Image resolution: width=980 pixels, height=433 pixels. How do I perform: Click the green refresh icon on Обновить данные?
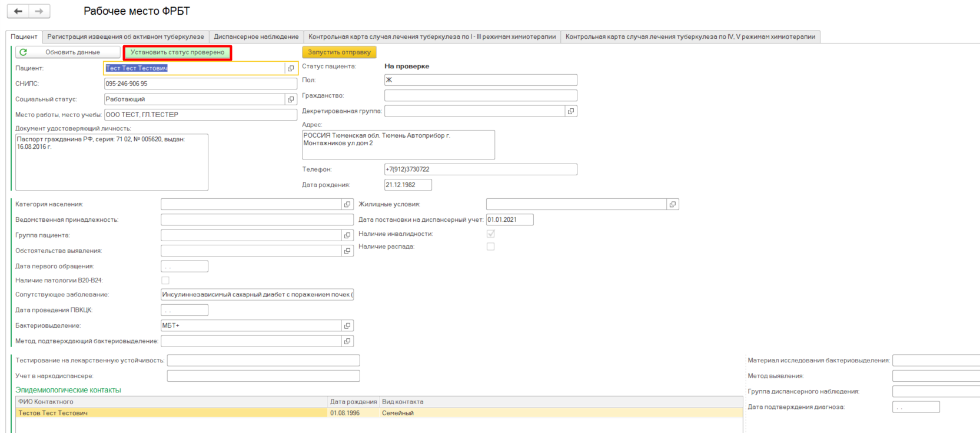[x=24, y=52]
